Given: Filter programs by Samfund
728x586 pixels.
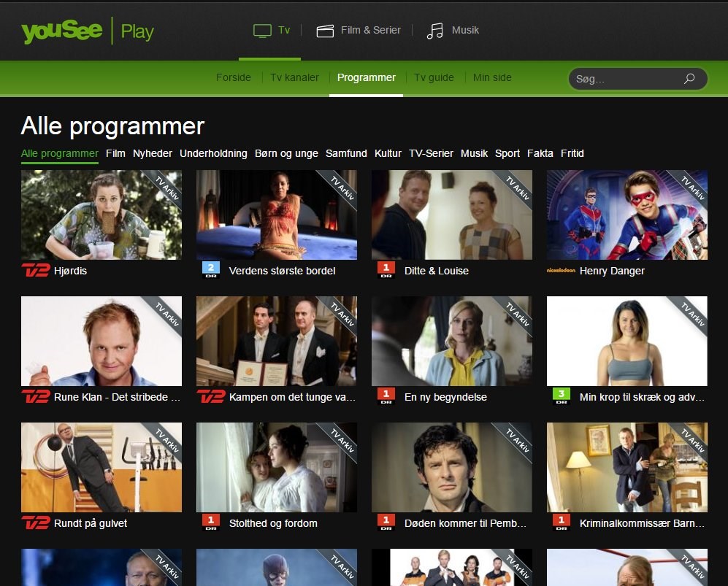Looking at the screenshot, I should (x=346, y=153).
